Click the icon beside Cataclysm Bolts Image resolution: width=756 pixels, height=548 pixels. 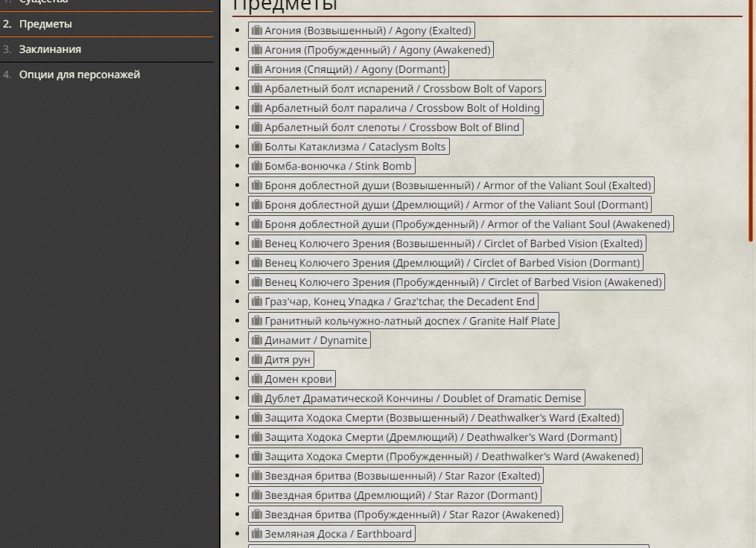(257, 147)
